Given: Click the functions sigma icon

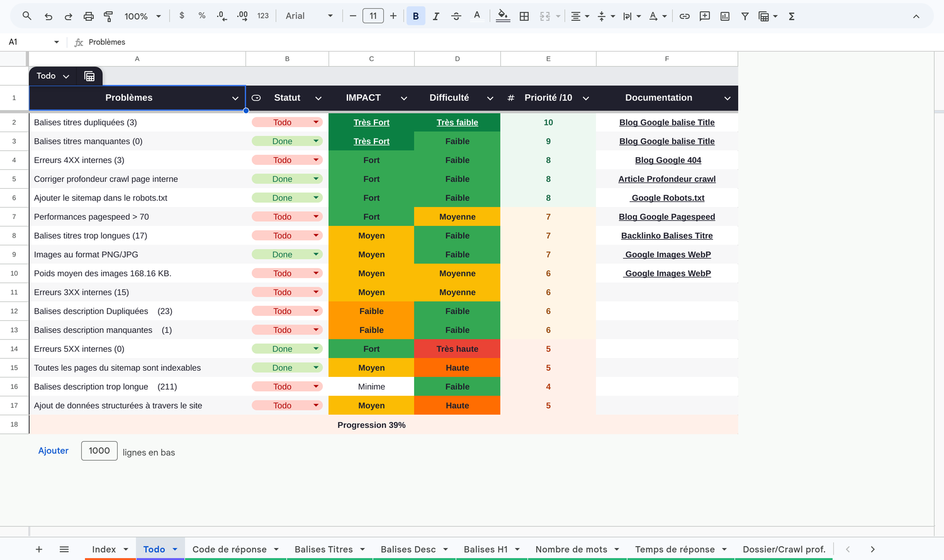Looking at the screenshot, I should click(x=792, y=16).
